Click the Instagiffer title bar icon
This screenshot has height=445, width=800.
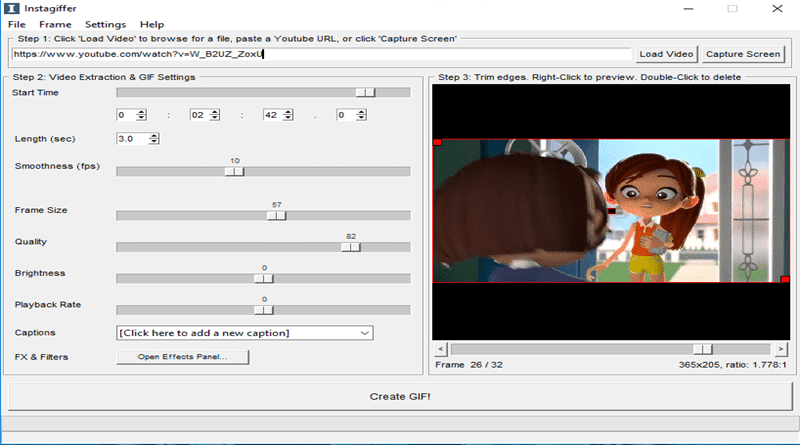11,8
